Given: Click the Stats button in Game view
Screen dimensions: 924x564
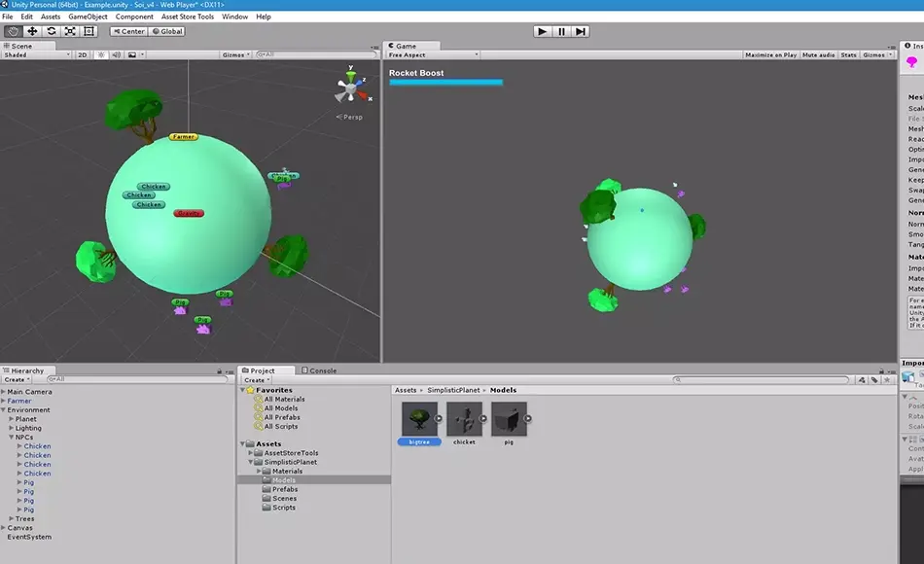Looking at the screenshot, I should click(x=848, y=54).
